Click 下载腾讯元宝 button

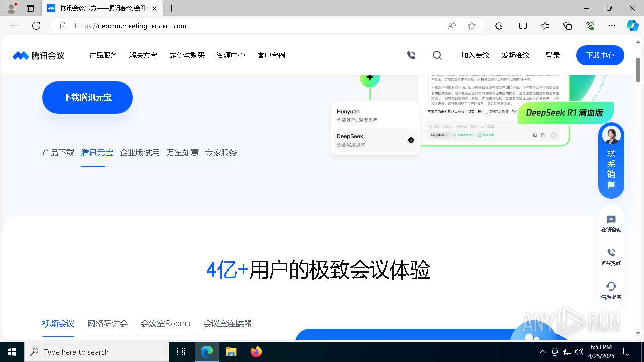pos(88,98)
